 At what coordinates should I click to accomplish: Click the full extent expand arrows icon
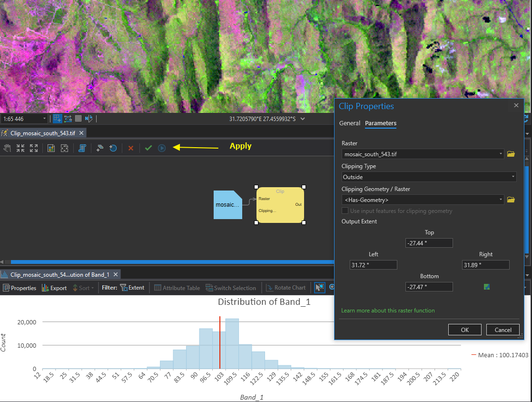(34, 148)
